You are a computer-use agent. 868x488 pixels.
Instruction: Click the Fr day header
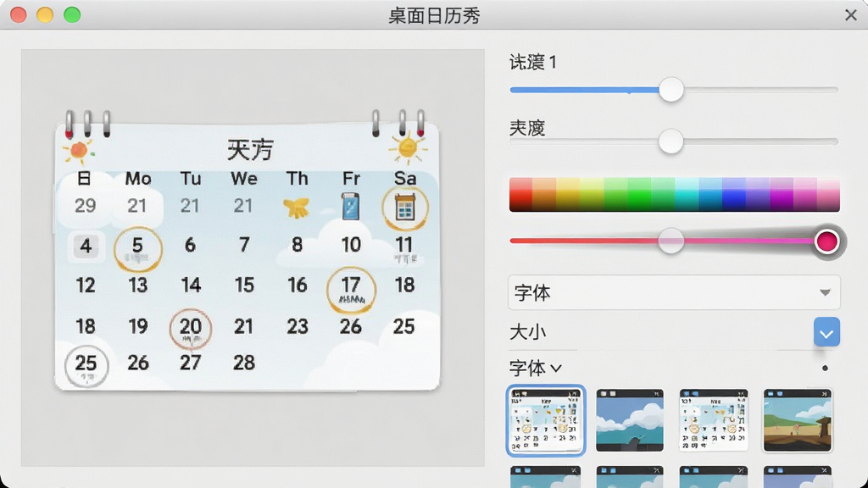coord(351,178)
